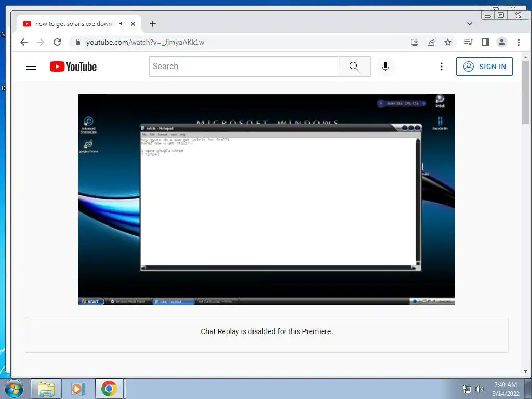Open a new browser tab

point(153,24)
